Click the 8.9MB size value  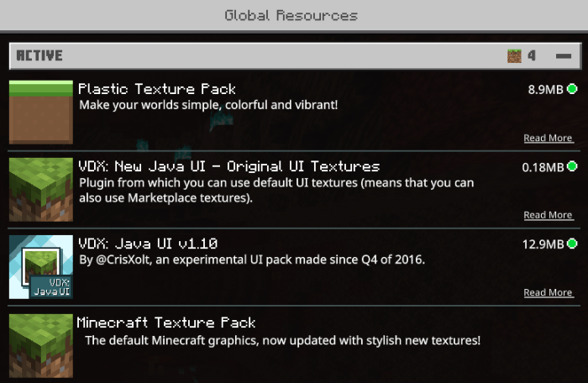pos(545,90)
